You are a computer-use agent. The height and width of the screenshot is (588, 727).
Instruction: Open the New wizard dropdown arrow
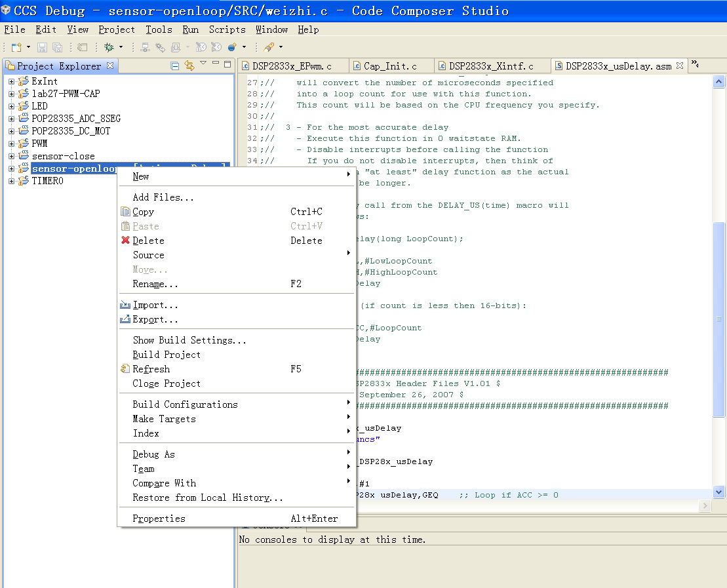pyautogui.click(x=28, y=47)
